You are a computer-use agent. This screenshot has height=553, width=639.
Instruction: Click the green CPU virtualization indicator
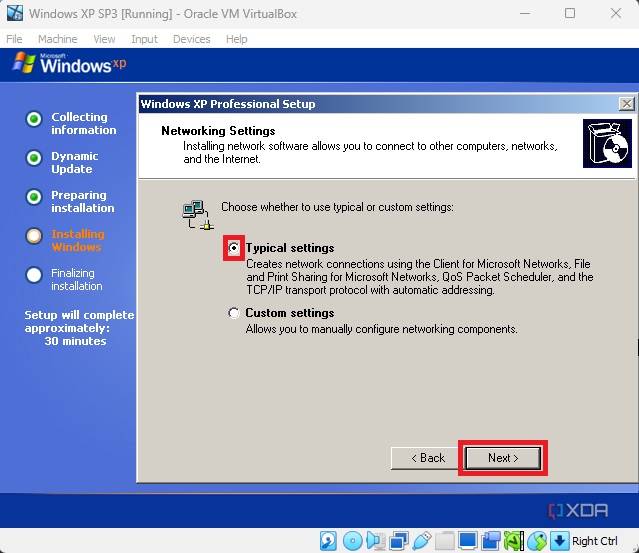pos(514,541)
